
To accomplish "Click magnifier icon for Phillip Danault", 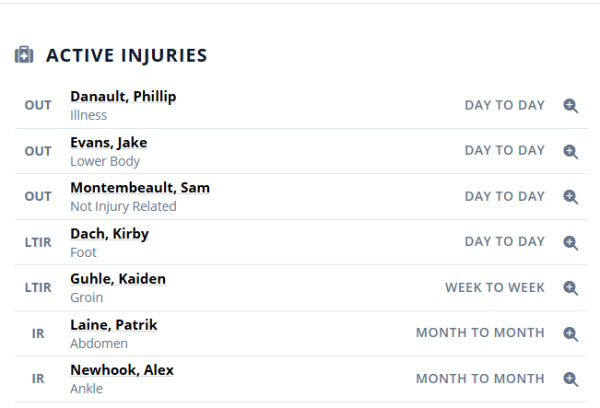I will (x=571, y=106).
